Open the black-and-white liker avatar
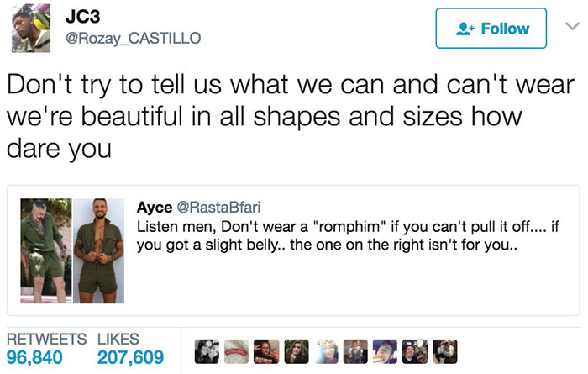The height and width of the screenshot is (374, 588). [x=205, y=352]
